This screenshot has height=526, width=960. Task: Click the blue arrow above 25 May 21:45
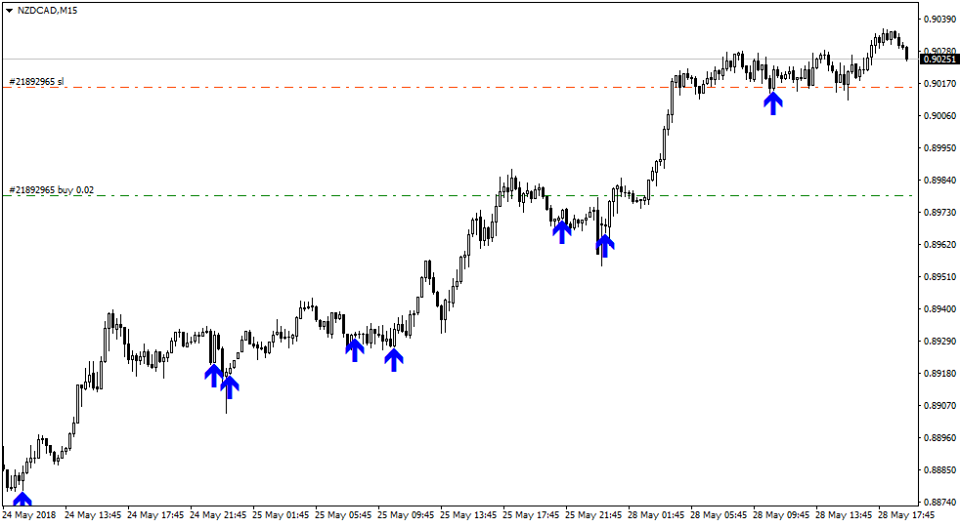tap(604, 244)
